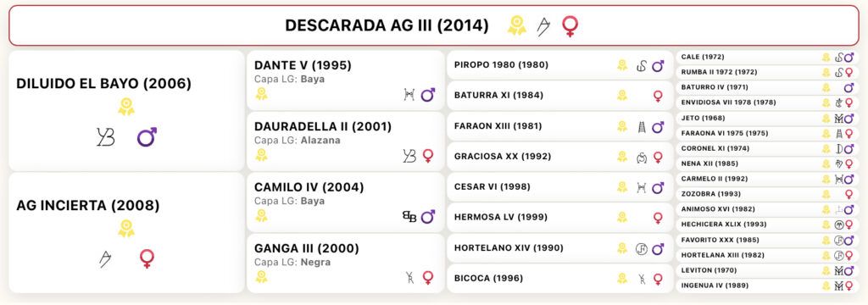Viewport: 868px width, 305px height.
Task: Click the circled brand icon beside HORTELANO XIV
Action: coord(641,249)
